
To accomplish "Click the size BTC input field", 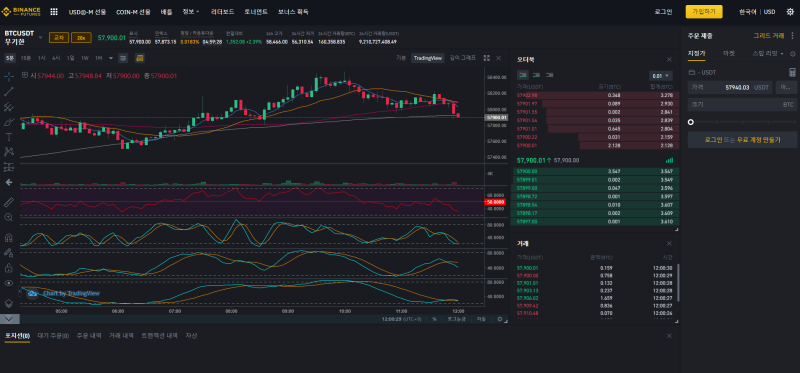I will tap(742, 105).
